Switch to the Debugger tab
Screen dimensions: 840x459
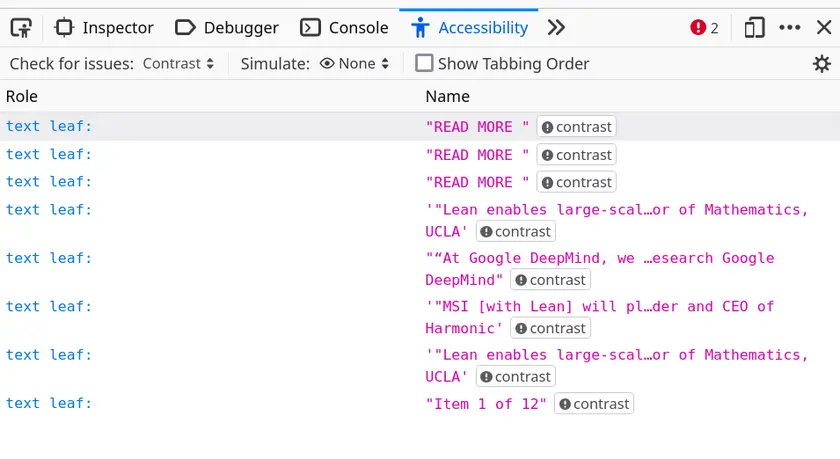pos(227,27)
